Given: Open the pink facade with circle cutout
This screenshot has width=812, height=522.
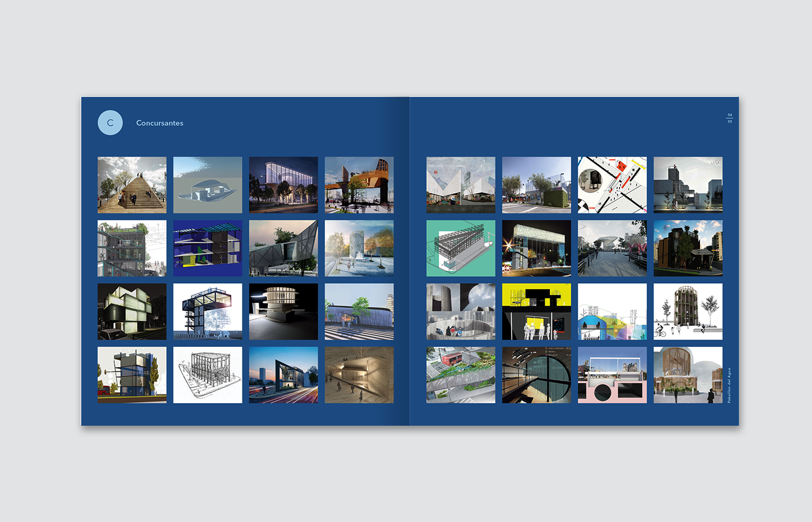Looking at the screenshot, I should 612,375.
